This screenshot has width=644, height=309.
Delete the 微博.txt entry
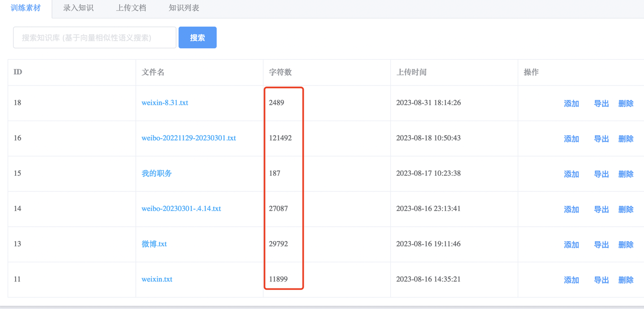click(x=626, y=245)
